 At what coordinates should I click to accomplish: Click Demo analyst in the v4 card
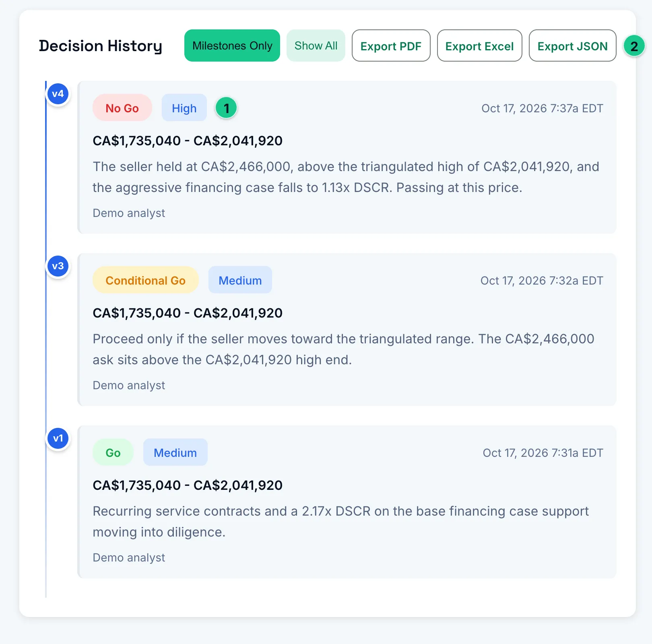tap(129, 213)
